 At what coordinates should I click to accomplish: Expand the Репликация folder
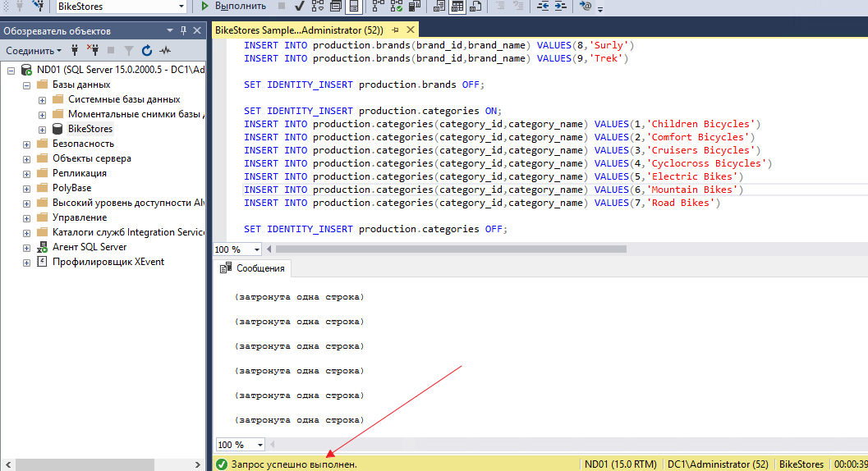[26, 174]
